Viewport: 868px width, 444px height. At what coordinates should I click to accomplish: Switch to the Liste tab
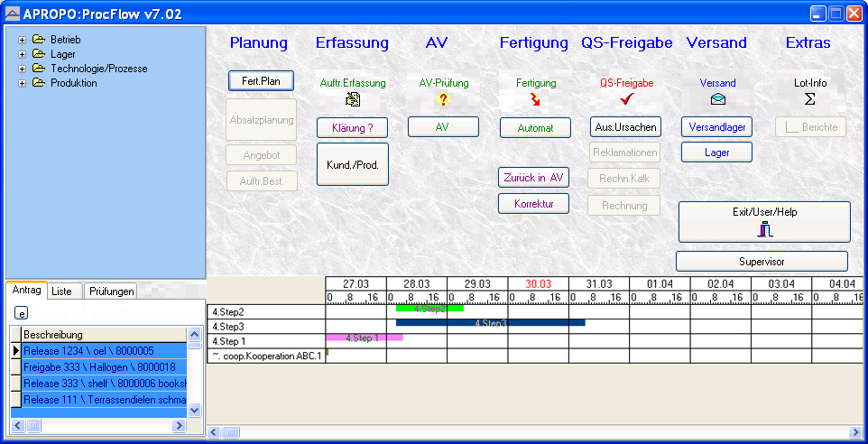point(61,291)
